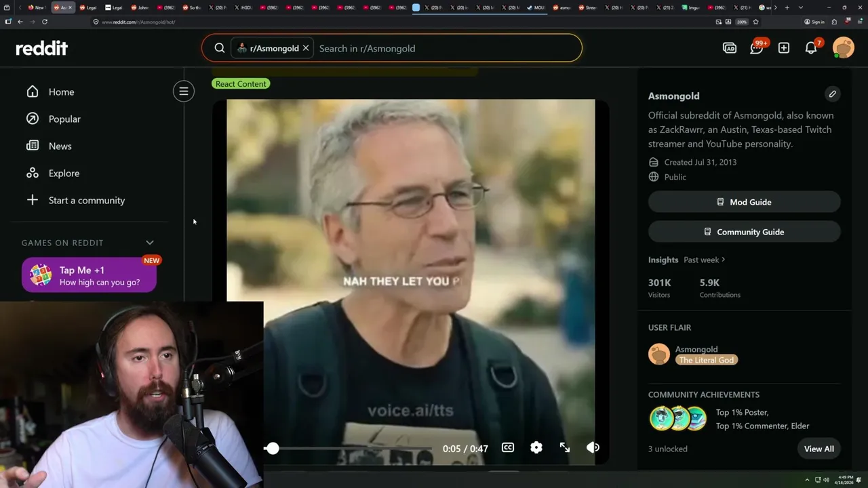Click the 301K Visitors stat

tap(659, 288)
